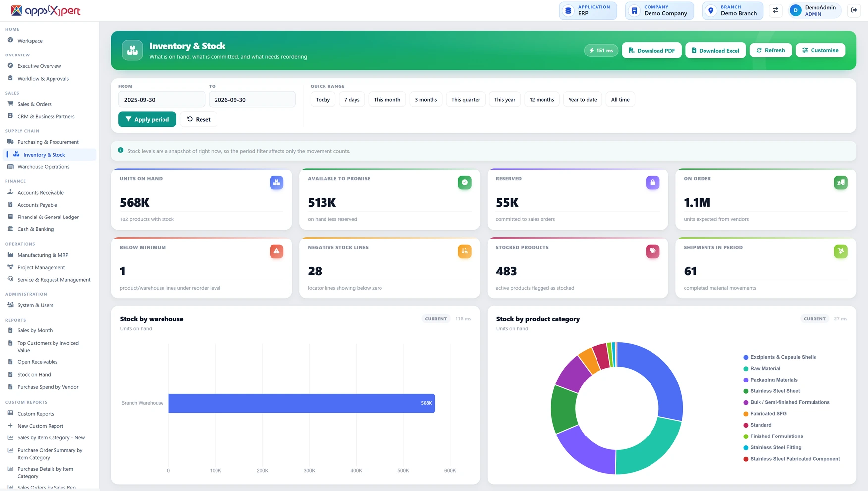Click the Branch Warehouse blue bar
This screenshot has height=491, width=868.
pyautogui.click(x=302, y=403)
